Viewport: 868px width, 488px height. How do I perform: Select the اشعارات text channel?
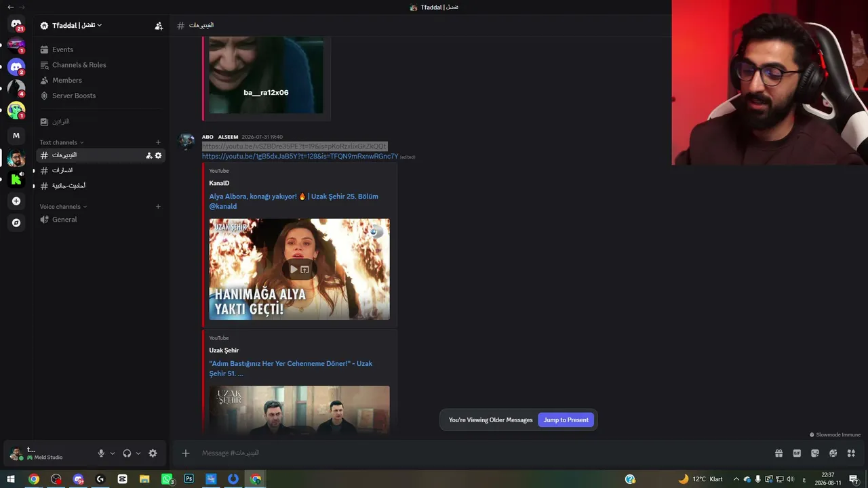click(100, 170)
